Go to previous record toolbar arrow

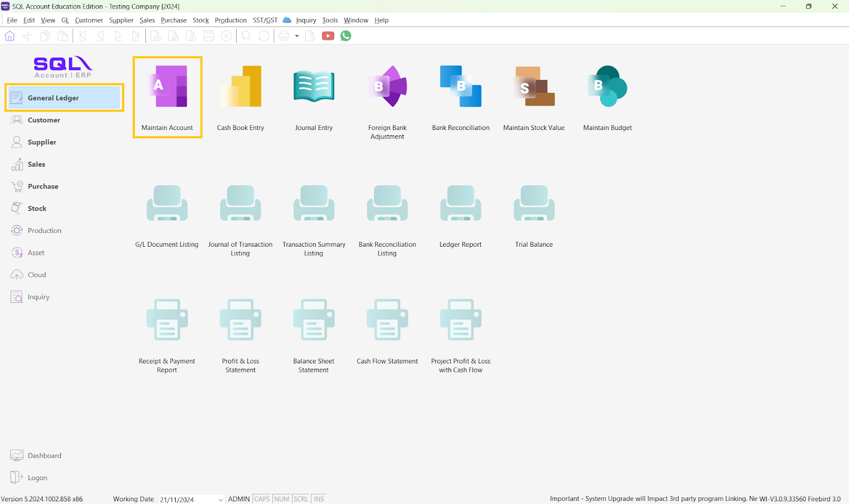point(100,36)
